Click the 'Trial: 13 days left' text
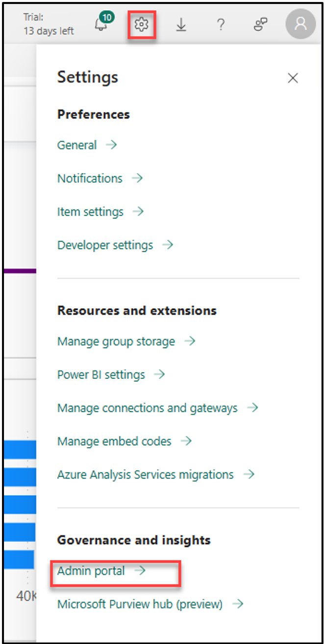The width and height of the screenshot is (325, 644). [49, 24]
